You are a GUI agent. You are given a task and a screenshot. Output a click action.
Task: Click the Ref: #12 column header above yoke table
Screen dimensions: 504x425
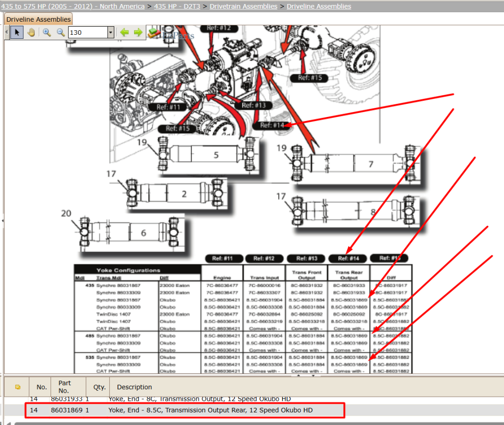(264, 259)
